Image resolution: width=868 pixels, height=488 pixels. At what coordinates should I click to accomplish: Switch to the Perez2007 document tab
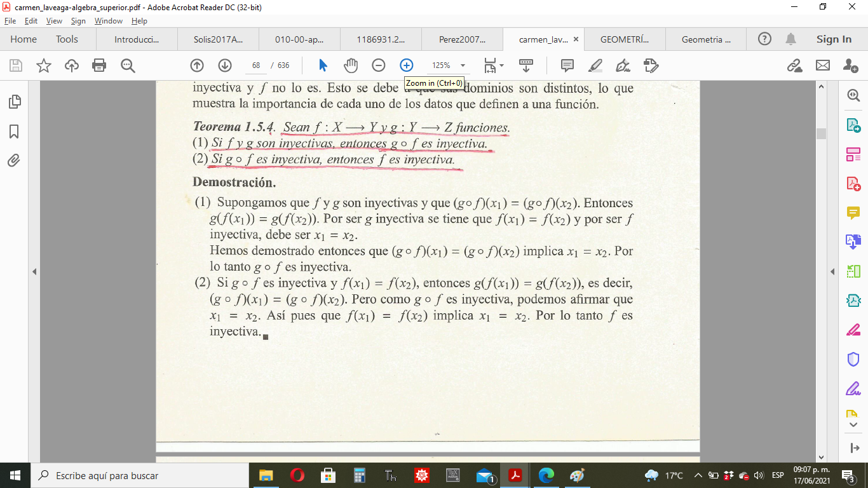click(x=461, y=39)
